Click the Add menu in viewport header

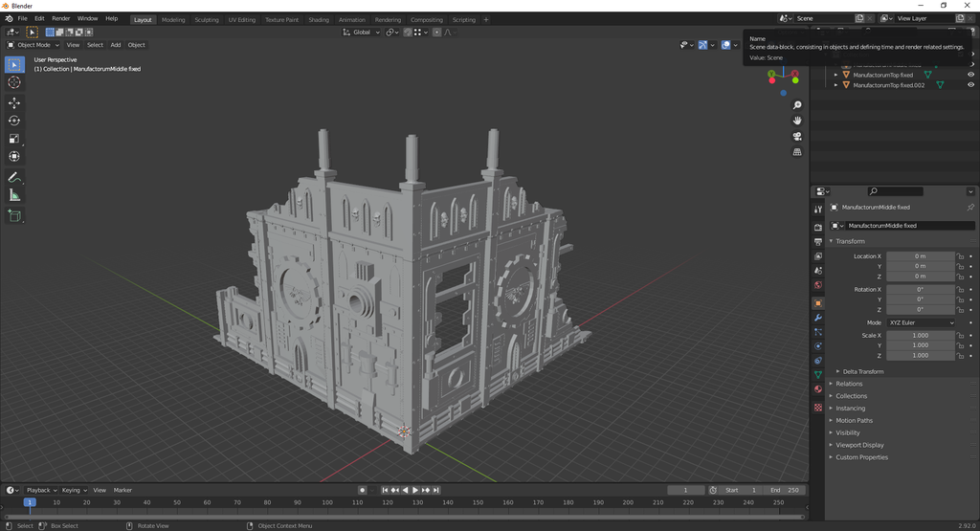pyautogui.click(x=115, y=45)
